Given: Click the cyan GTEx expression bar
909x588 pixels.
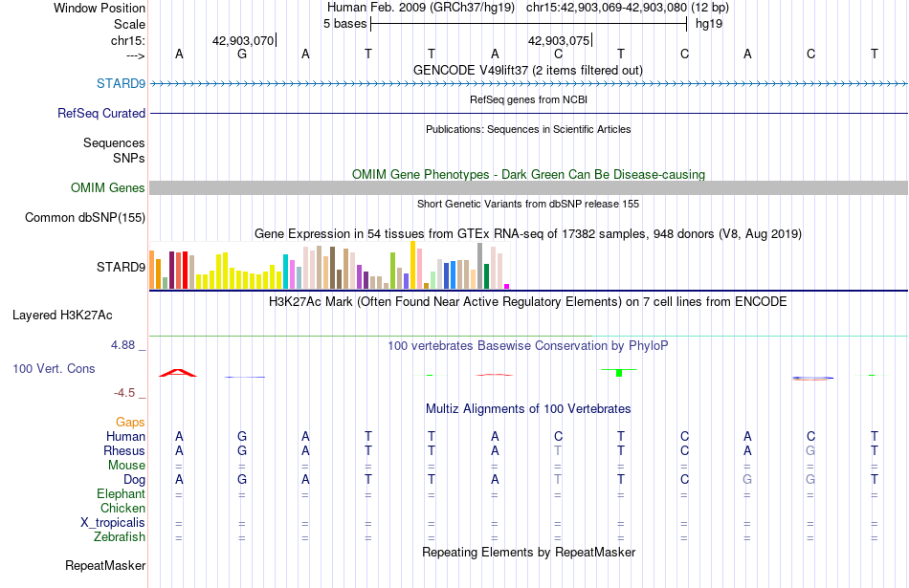Looking at the screenshot, I should pos(285,272).
